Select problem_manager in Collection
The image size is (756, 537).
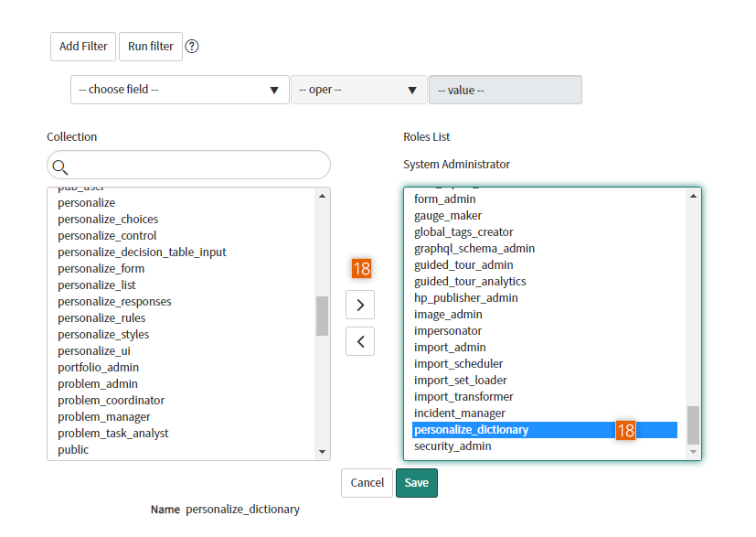pos(103,416)
